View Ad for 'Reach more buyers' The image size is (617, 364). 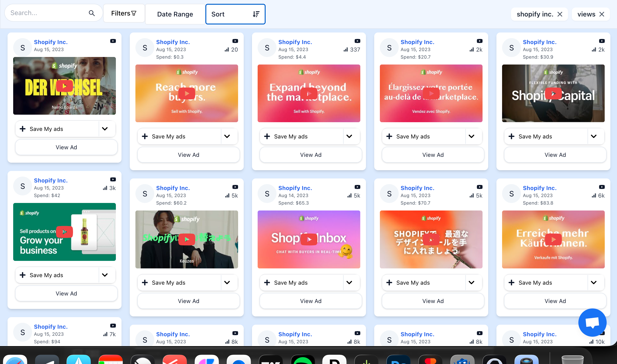[188, 155]
